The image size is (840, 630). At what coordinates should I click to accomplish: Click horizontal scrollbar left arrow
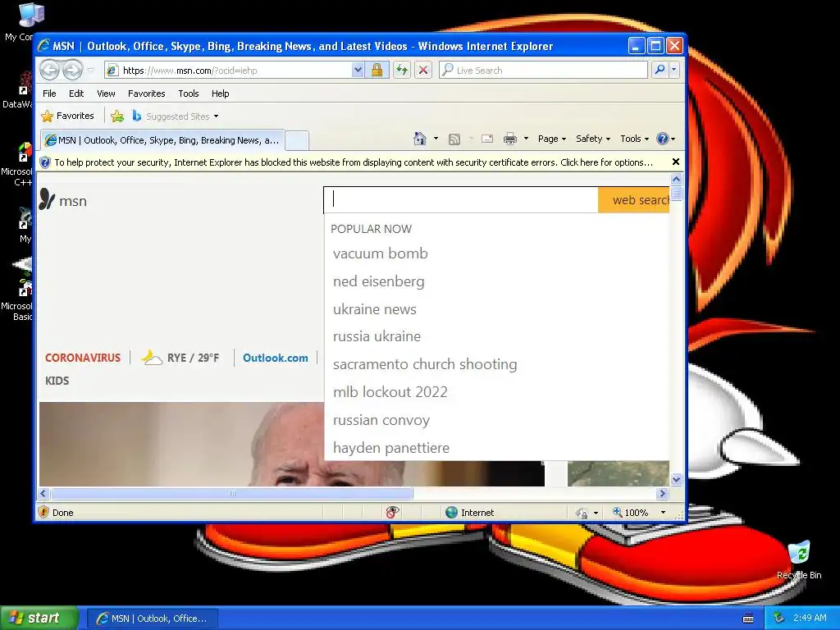point(44,493)
